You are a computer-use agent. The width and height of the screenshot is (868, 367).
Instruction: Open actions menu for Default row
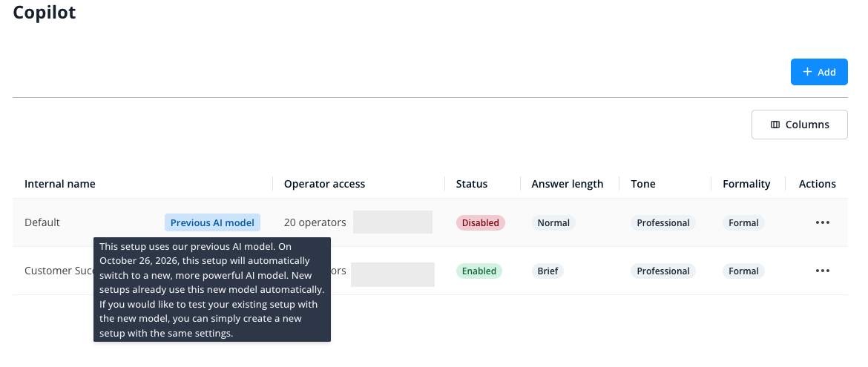tap(822, 222)
